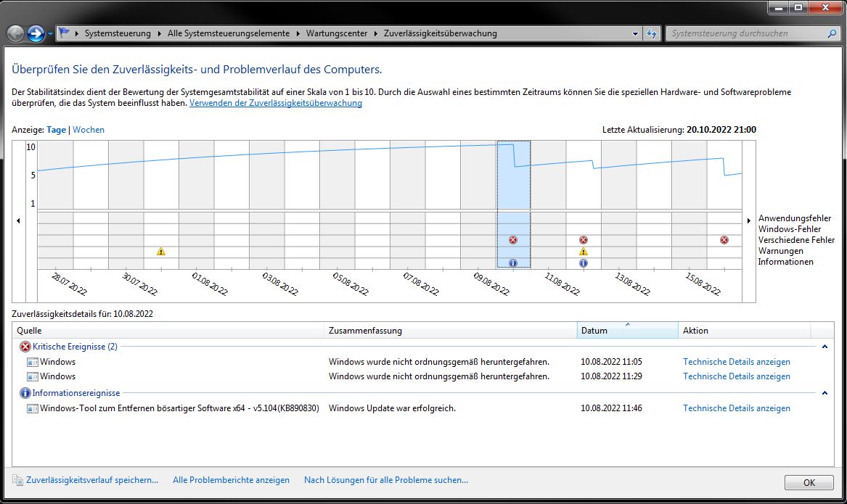Click the window icon of the 11:05 Windows entry
Image resolution: width=847 pixels, height=504 pixels.
click(33, 362)
